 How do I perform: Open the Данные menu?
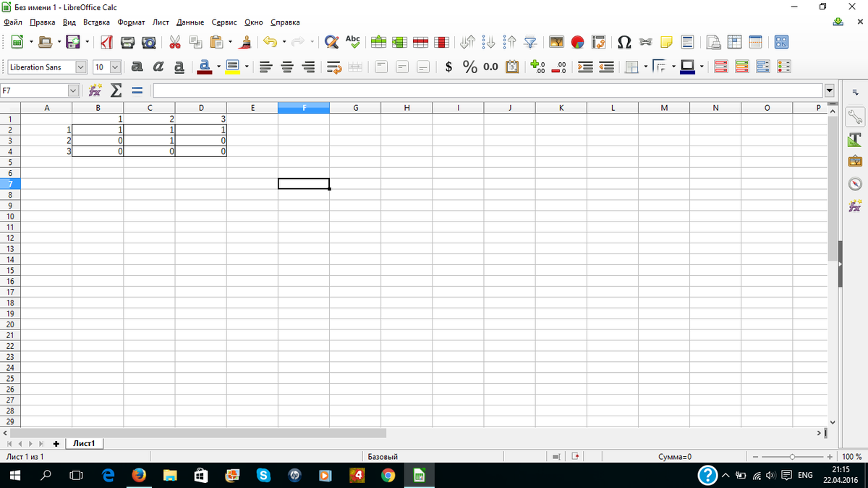click(190, 22)
